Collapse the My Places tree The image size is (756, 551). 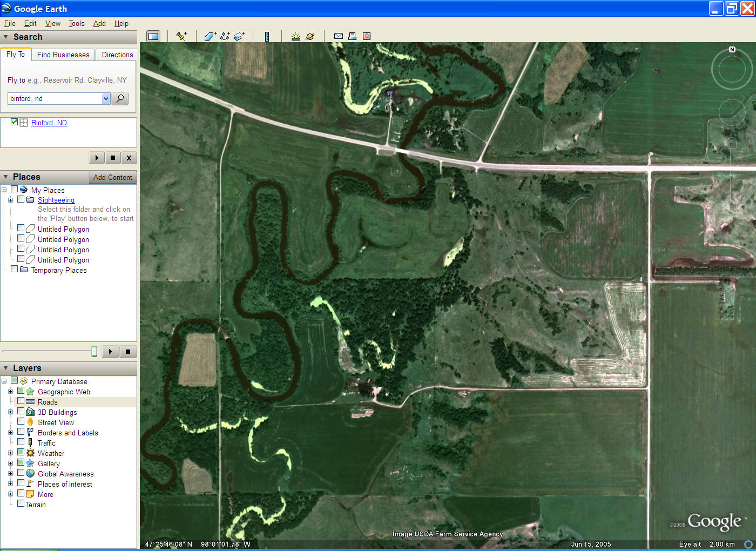coord(4,190)
